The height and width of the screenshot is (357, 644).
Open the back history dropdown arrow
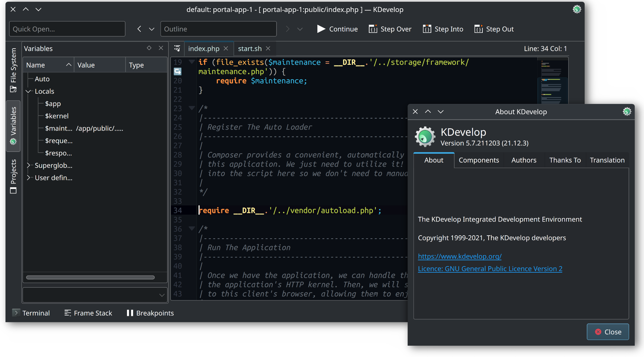point(152,29)
